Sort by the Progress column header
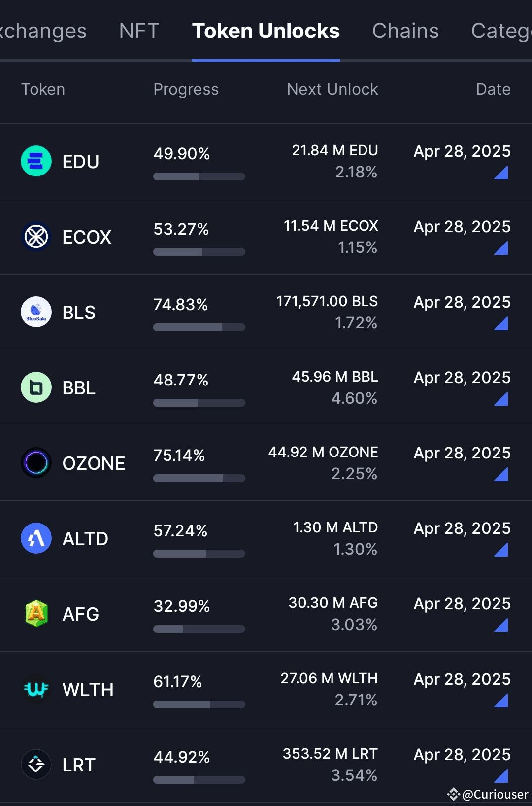The width and height of the screenshot is (532, 806). 186,89
